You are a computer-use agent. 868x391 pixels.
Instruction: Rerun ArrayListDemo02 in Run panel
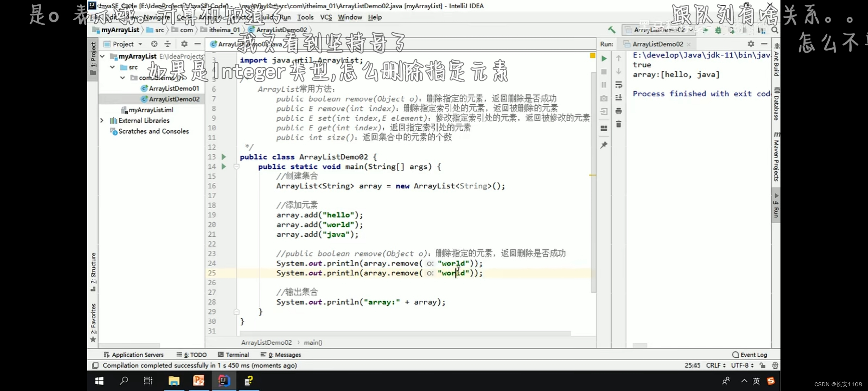pos(604,58)
